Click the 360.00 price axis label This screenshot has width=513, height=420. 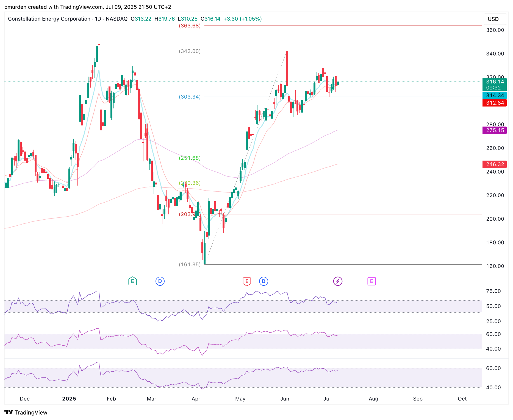tap(495, 30)
